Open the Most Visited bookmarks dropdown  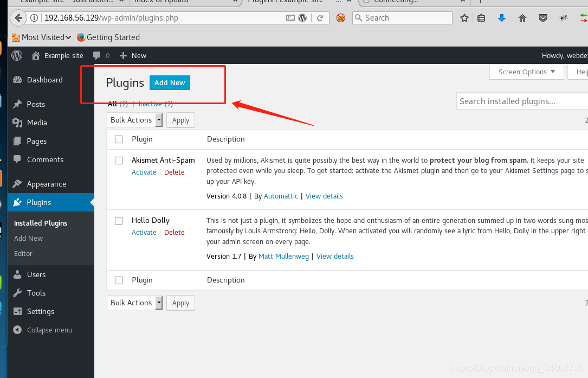click(42, 37)
